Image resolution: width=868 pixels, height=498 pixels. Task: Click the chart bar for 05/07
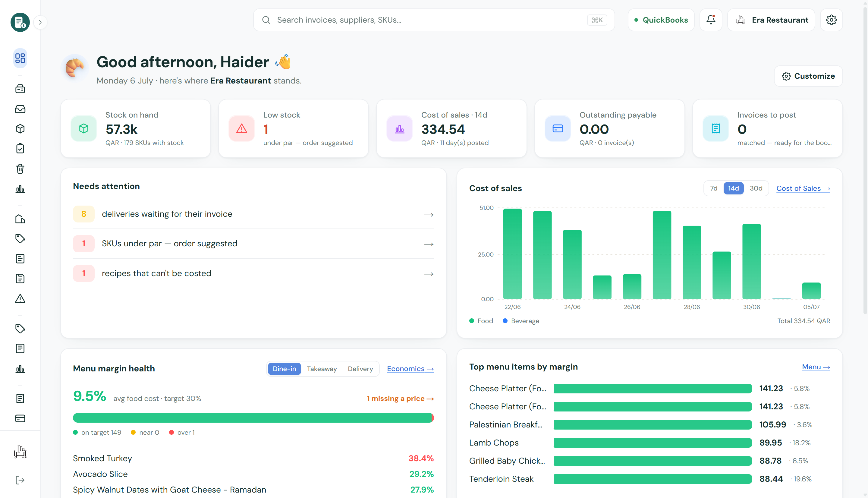(x=811, y=291)
